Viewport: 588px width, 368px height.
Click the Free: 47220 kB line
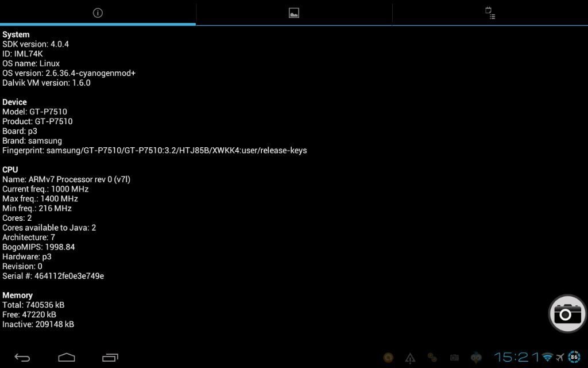point(29,315)
